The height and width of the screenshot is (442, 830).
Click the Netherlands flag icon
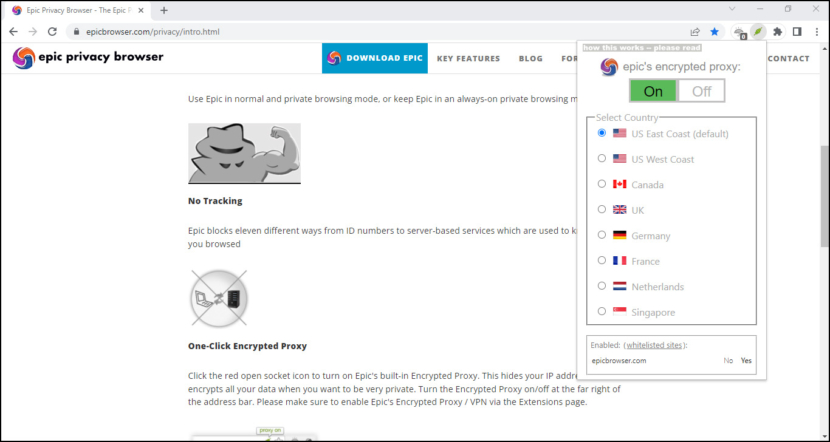[x=619, y=286]
